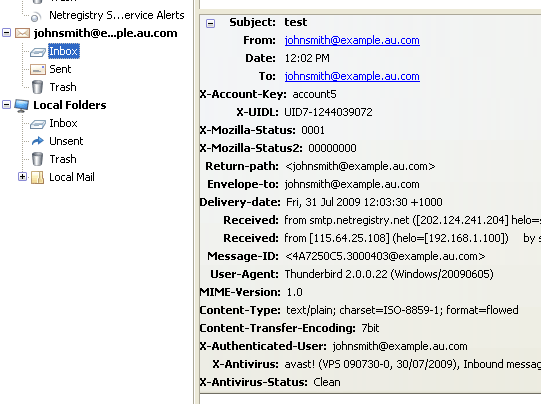Click the Content-Transfer-Encoding value 7bit
Image resolution: width=541 pixels, height=404 pixels.
pyautogui.click(x=370, y=328)
